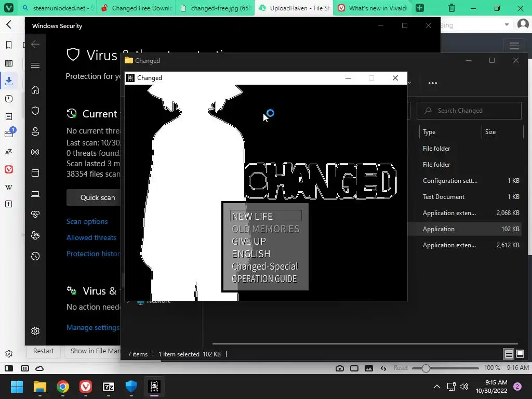
Task: Select GIVE UP in game menu
Action: click(x=249, y=241)
